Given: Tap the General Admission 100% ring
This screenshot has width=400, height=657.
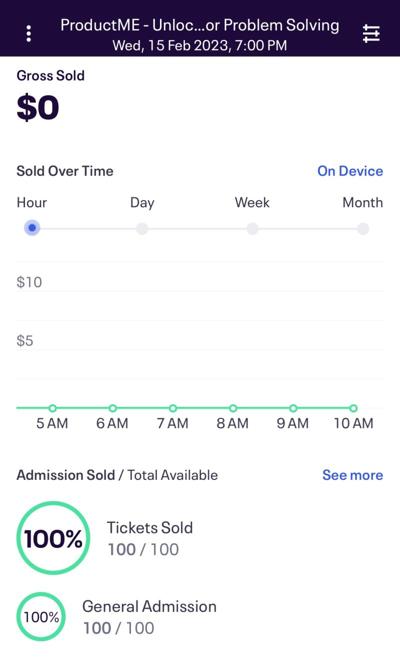Looking at the screenshot, I should tap(41, 617).
